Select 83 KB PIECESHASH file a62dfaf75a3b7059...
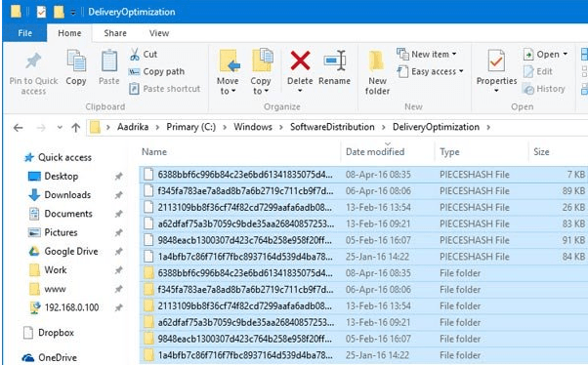This screenshot has width=588, height=365. (363, 224)
